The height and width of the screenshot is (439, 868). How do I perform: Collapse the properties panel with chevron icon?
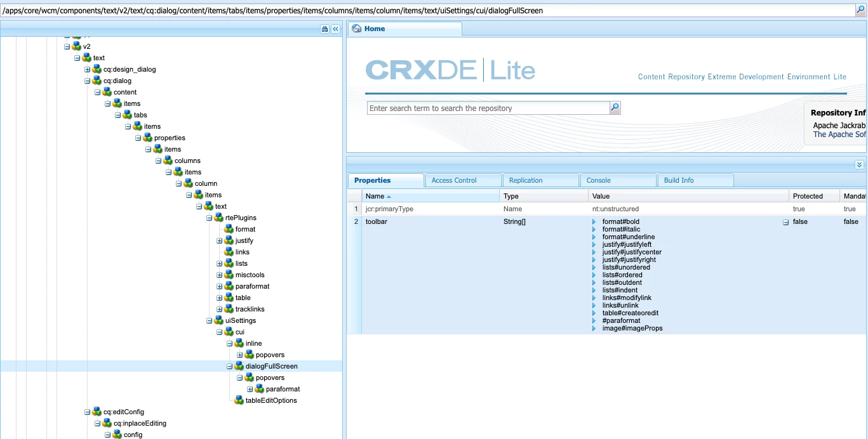(859, 164)
